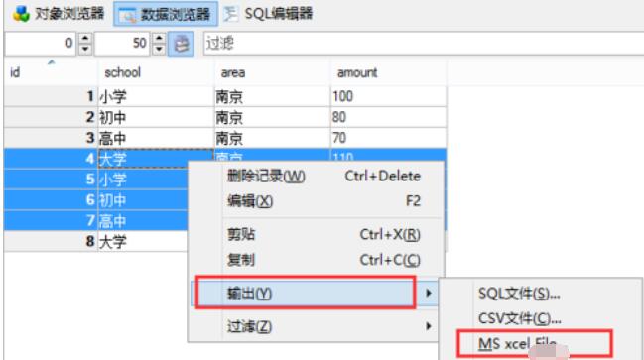Image resolution: width=644 pixels, height=360 pixels.
Task: Select CSV文件(C)... export option
Action: coord(540,318)
